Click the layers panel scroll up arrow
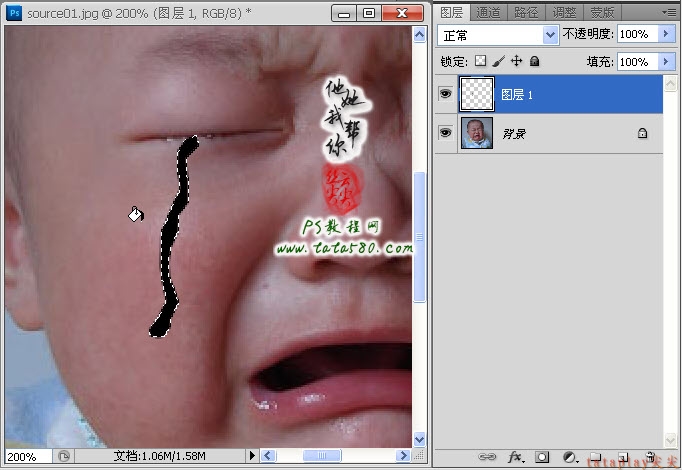Viewport: 682px width, 470px height. pos(670,83)
